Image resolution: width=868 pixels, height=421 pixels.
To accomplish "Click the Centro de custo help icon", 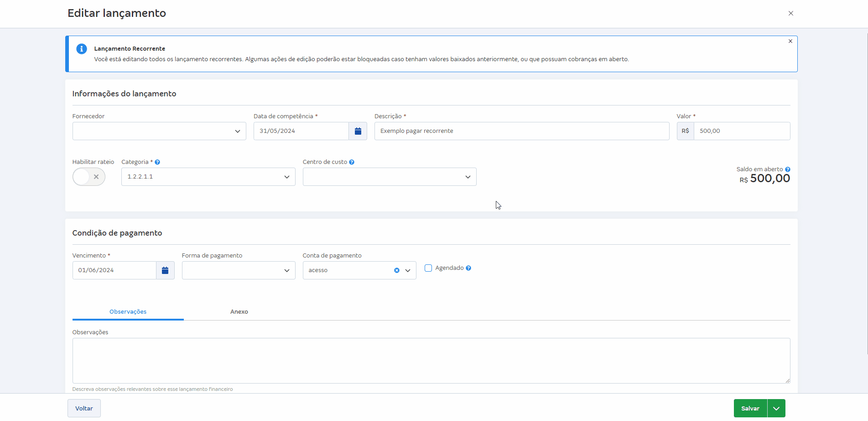I will 352,162.
